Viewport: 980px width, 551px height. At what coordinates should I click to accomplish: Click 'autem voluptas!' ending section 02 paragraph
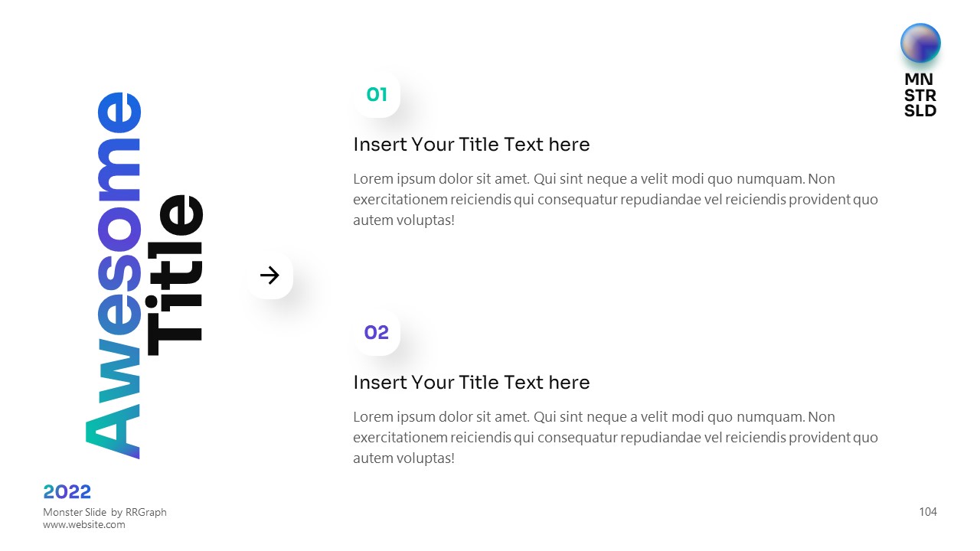(x=403, y=458)
